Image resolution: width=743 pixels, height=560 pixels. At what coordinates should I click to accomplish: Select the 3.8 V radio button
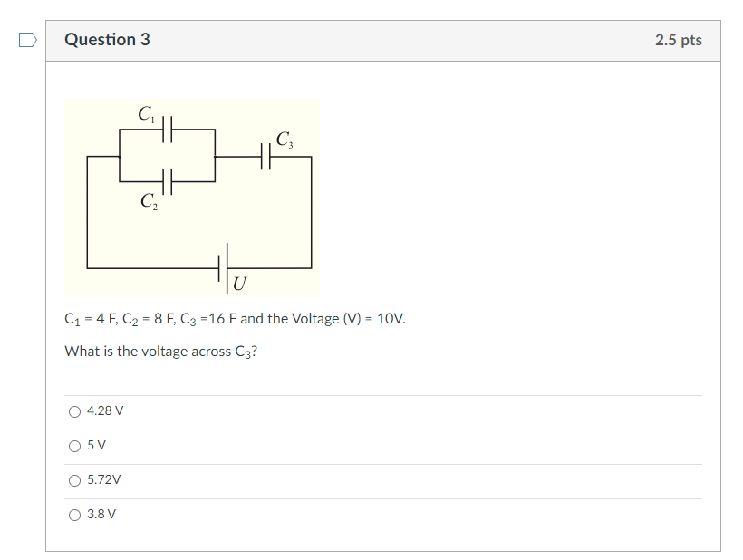[74, 515]
